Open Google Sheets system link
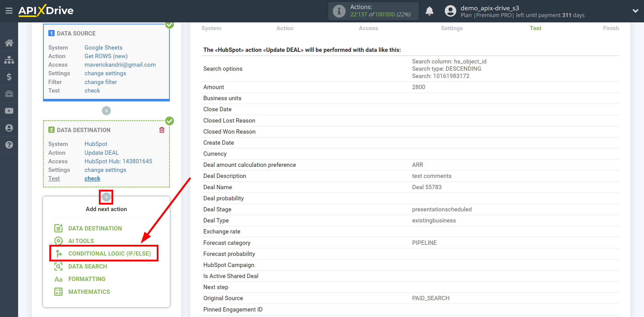This screenshot has width=644, height=317. point(103,48)
